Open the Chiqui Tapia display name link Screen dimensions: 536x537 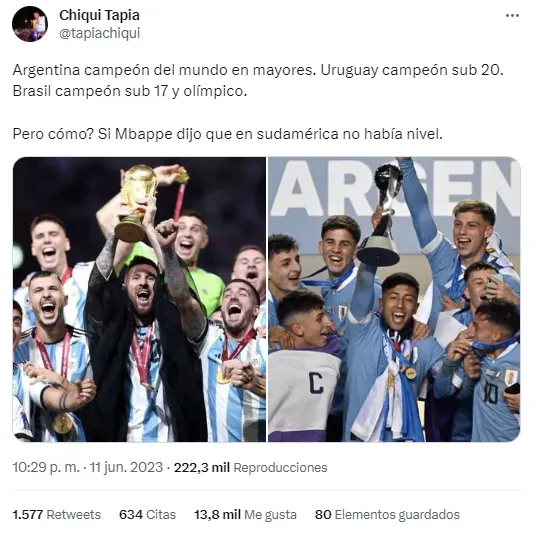click(x=99, y=15)
